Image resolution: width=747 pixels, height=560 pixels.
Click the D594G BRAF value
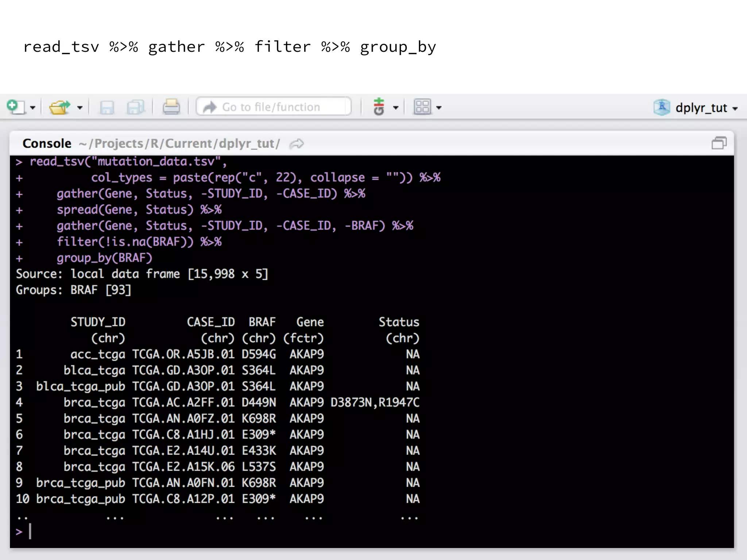259,354
